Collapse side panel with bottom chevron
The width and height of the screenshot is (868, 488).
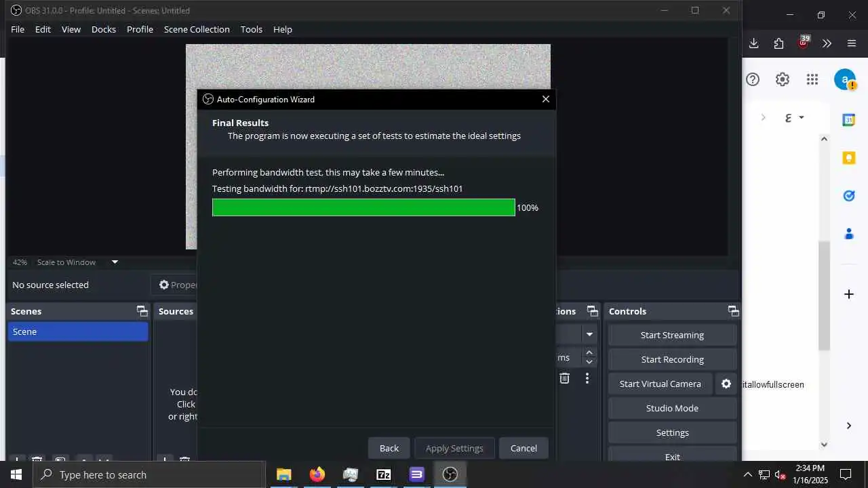point(848,426)
